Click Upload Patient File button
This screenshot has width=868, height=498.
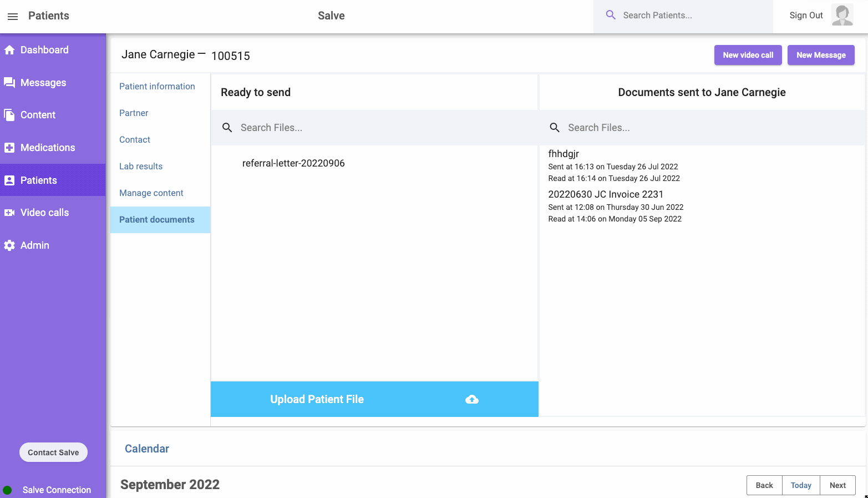[x=374, y=399]
